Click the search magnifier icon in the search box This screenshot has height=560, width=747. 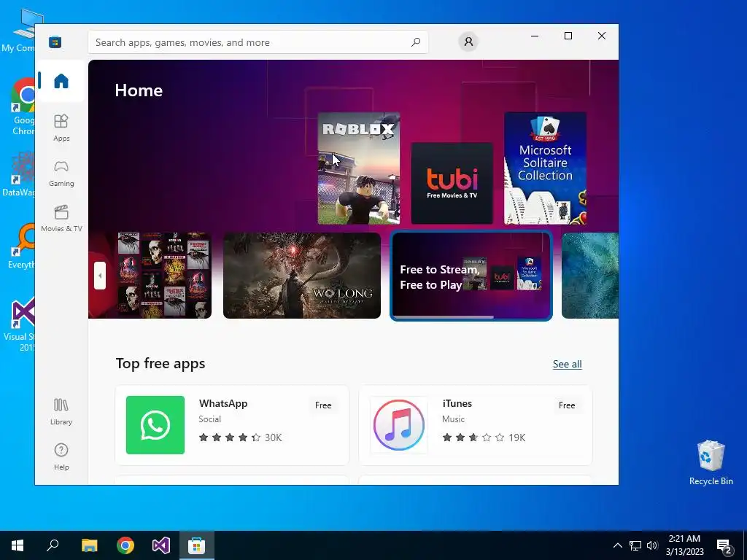(x=415, y=42)
